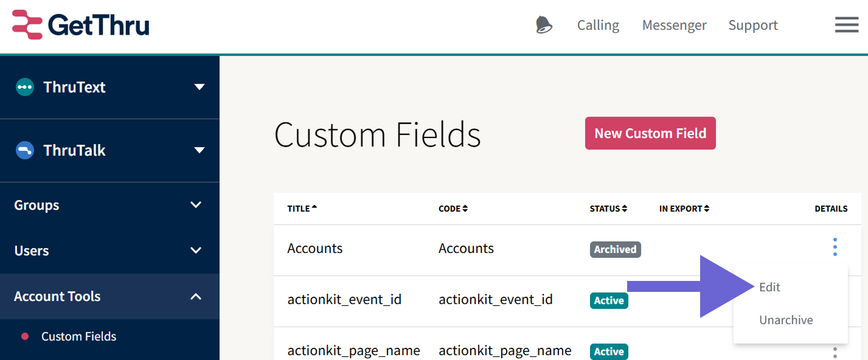Open the hamburger menu
The image size is (868, 360).
[x=847, y=25]
